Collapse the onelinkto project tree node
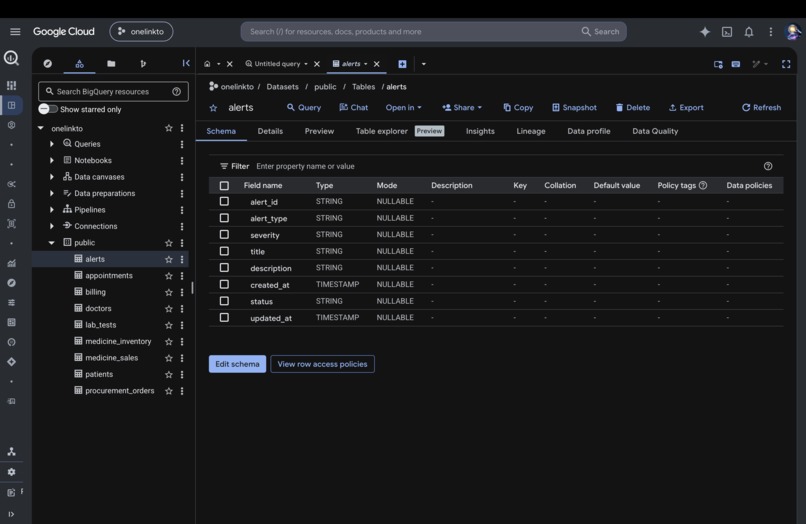The image size is (806, 524). (x=41, y=128)
